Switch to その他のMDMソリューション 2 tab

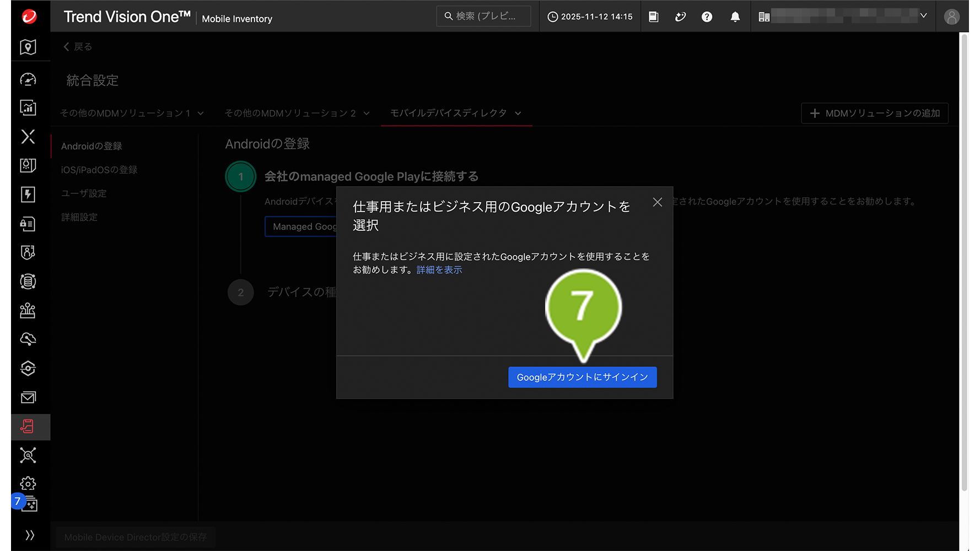290,114
